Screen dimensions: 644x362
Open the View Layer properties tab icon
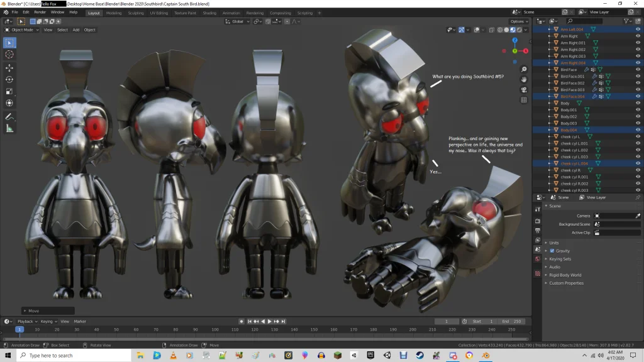pos(538,240)
